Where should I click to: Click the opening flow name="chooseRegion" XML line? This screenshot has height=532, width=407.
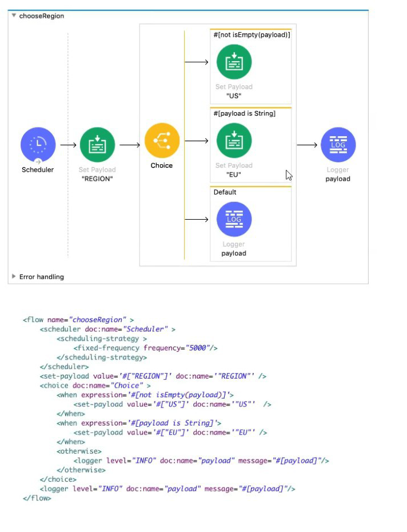78,320
